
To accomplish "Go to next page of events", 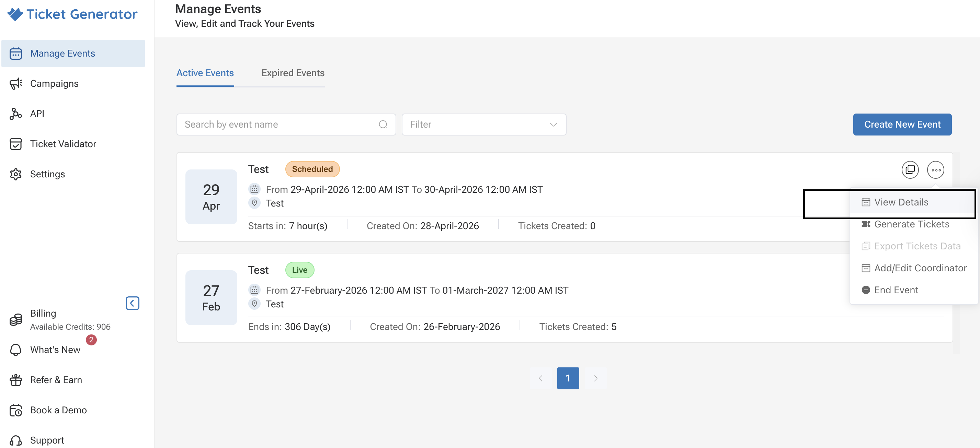I will (x=596, y=378).
